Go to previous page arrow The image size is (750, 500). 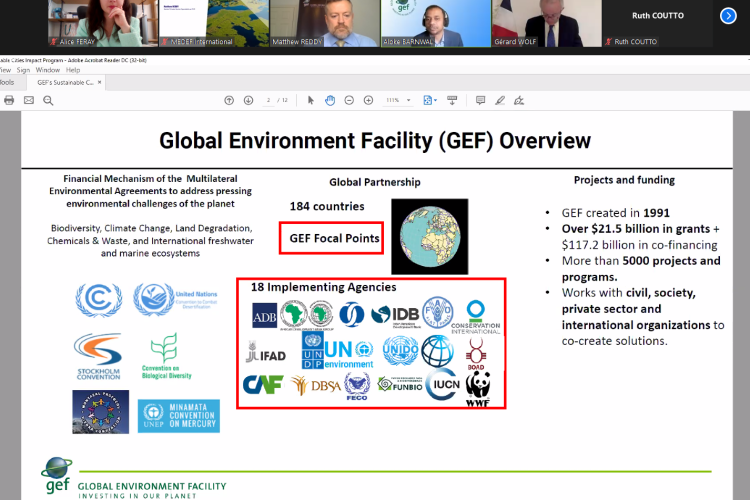(229, 100)
